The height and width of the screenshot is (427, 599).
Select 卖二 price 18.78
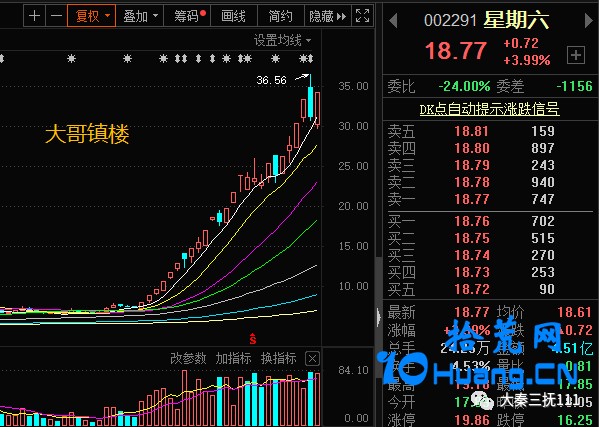pyautogui.click(x=471, y=182)
